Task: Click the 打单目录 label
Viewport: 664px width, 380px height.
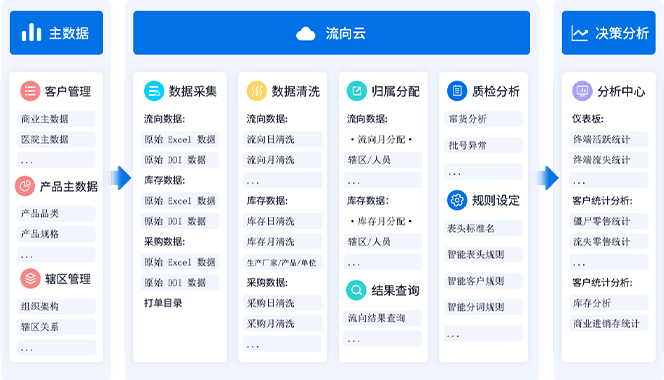Action: tap(163, 303)
